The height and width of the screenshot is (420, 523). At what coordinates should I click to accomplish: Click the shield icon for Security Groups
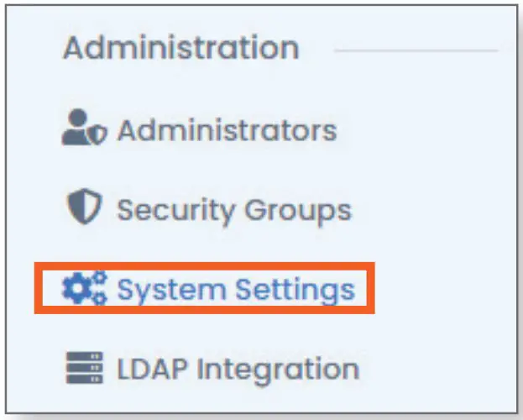coord(84,208)
